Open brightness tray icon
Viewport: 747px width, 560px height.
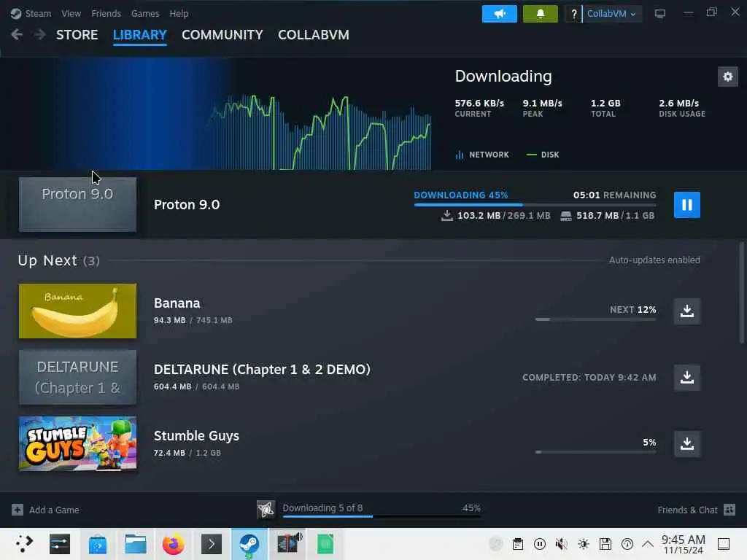tap(584, 544)
